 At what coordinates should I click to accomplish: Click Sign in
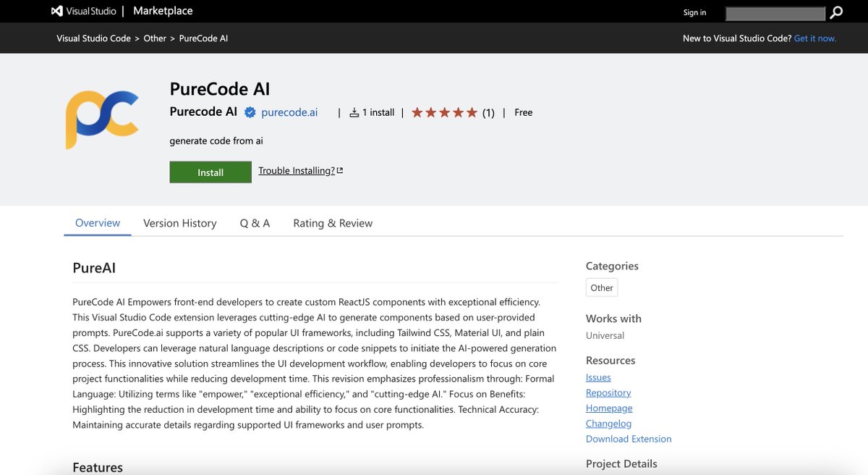pos(694,12)
